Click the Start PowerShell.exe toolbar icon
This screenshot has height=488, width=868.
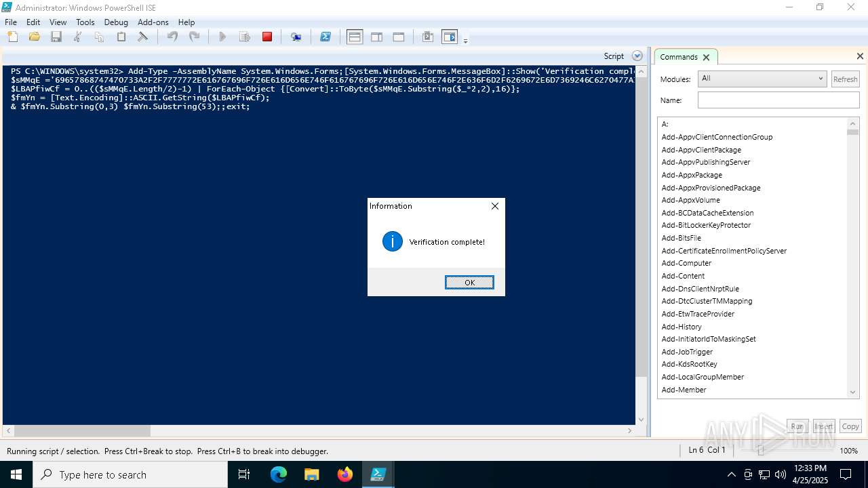(325, 37)
